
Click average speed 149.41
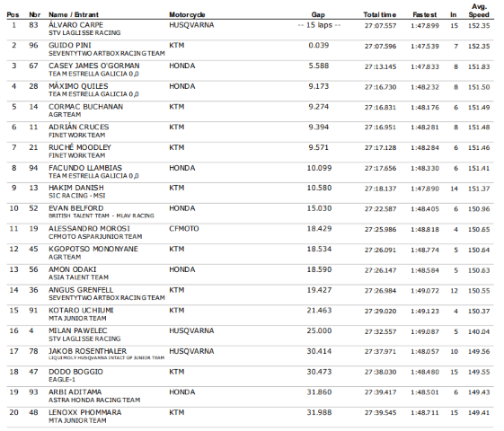(479, 413)
